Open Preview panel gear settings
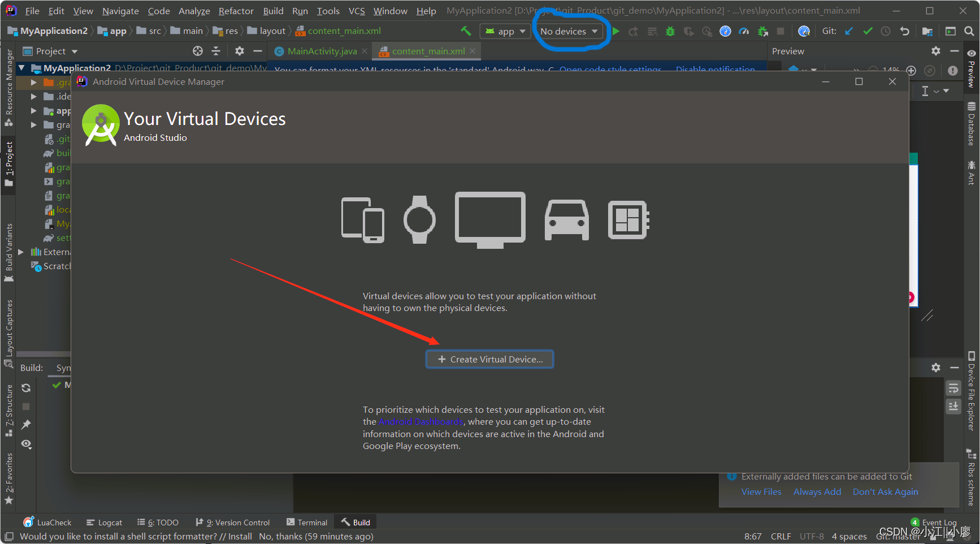Image resolution: width=980 pixels, height=544 pixels. (936, 51)
